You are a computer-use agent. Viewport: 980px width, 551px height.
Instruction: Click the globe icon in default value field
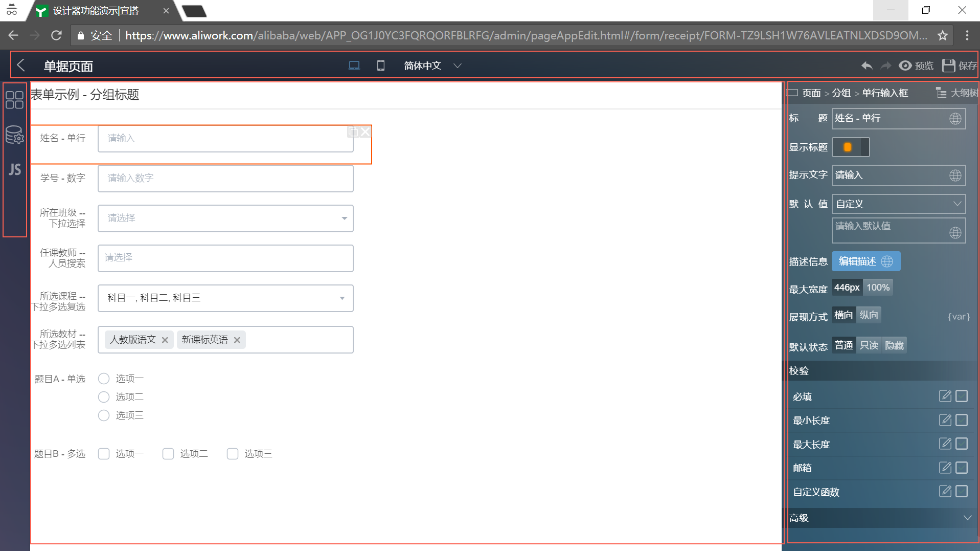[955, 233]
